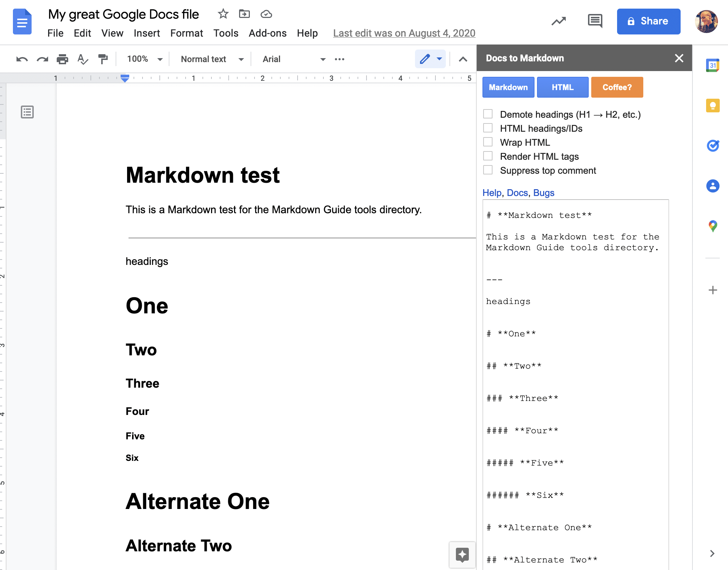This screenshot has width=728, height=570.
Task: Select the HTML tab in Docs to Markdown
Action: (561, 87)
